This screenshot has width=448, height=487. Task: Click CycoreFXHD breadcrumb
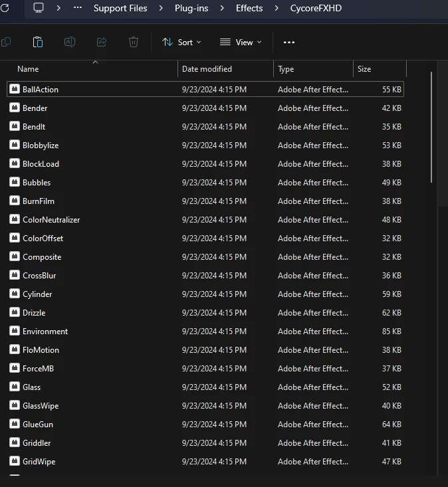(316, 8)
